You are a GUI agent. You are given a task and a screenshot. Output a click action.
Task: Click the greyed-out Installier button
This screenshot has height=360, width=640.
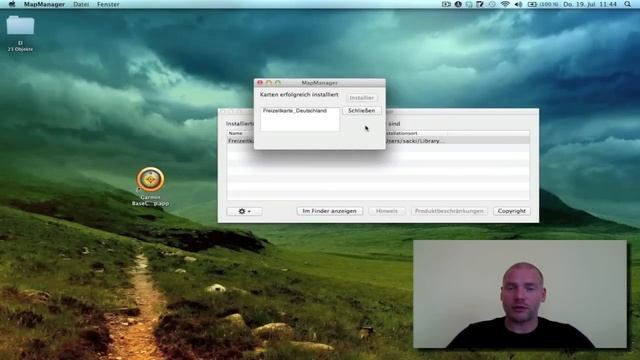[362, 98]
